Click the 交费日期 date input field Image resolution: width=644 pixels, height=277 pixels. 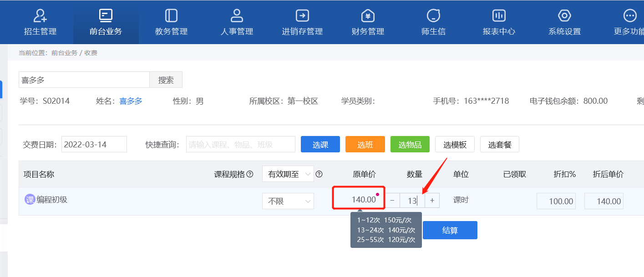click(94, 144)
